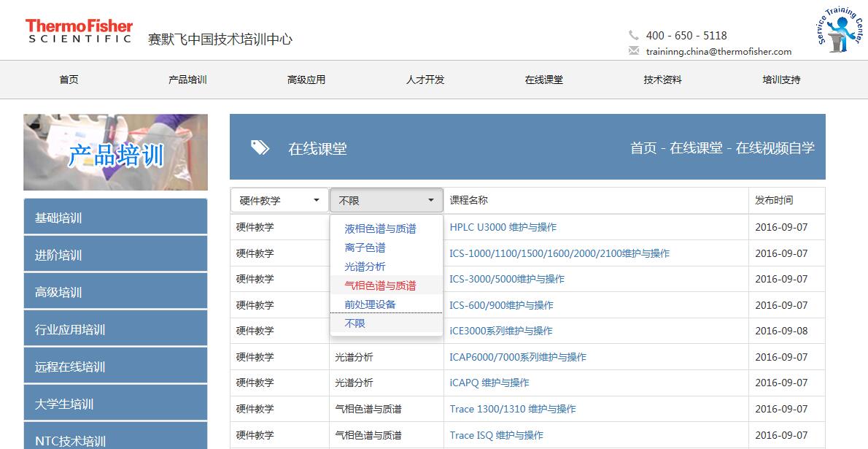The image size is (868, 449).
Task: Open course ICS-600/900维护与操作
Action: click(501, 305)
